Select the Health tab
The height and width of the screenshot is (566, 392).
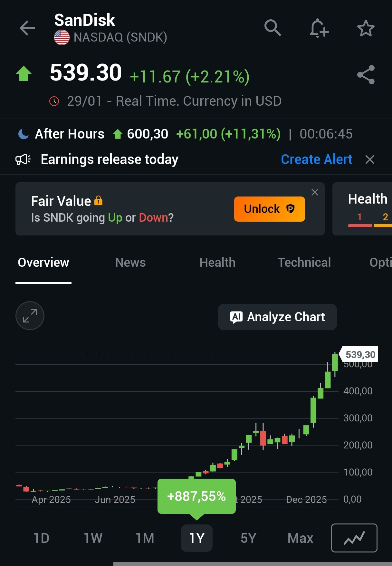tap(217, 263)
